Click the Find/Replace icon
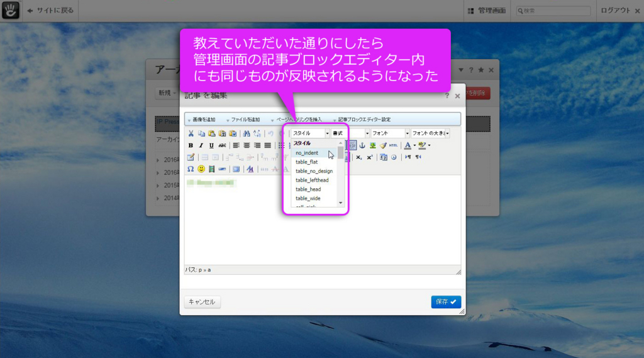The width and height of the screenshot is (644, 358). [x=257, y=133]
